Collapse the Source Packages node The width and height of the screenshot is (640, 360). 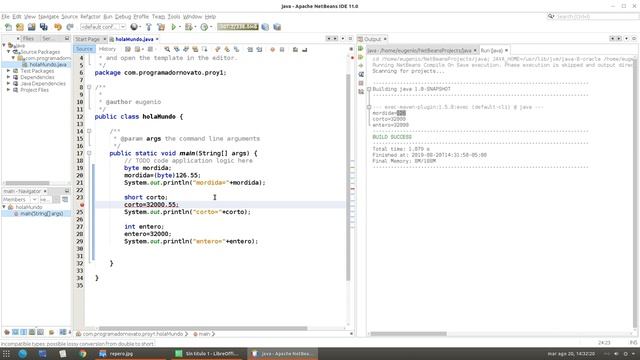pyautogui.click(x=9, y=52)
